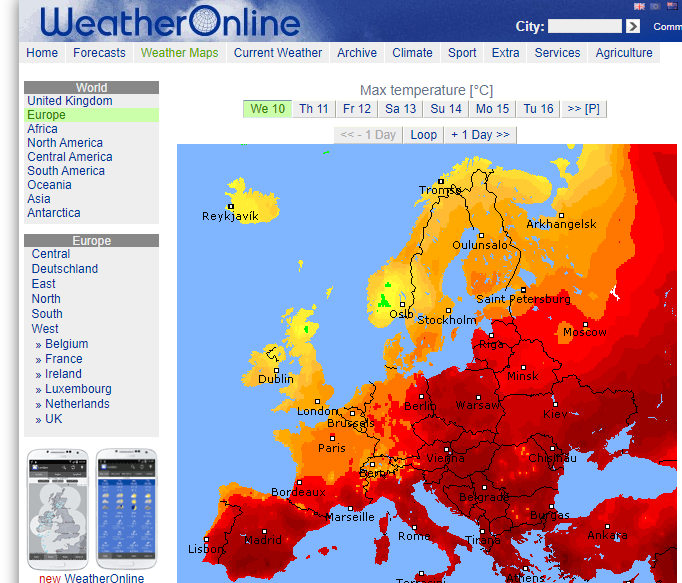Open South region link
The width and height of the screenshot is (682, 583).
coord(47,314)
